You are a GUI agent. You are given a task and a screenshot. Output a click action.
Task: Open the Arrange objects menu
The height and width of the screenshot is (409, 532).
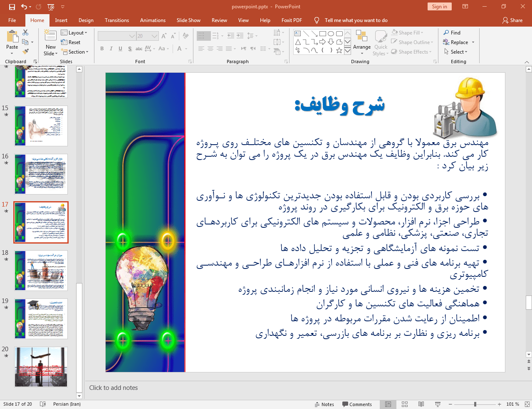point(362,43)
